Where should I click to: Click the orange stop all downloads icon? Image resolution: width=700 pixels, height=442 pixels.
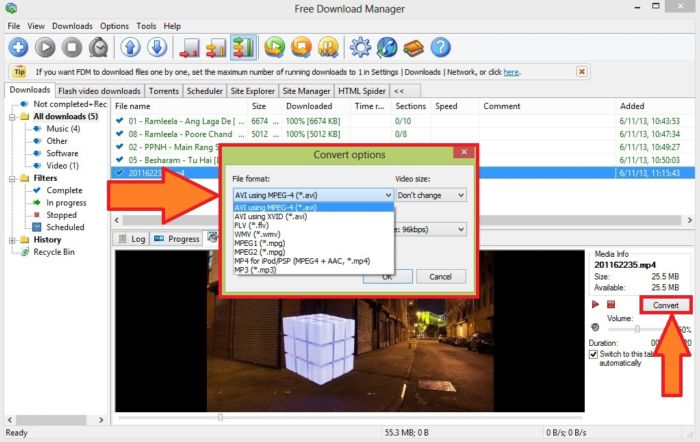click(x=302, y=47)
